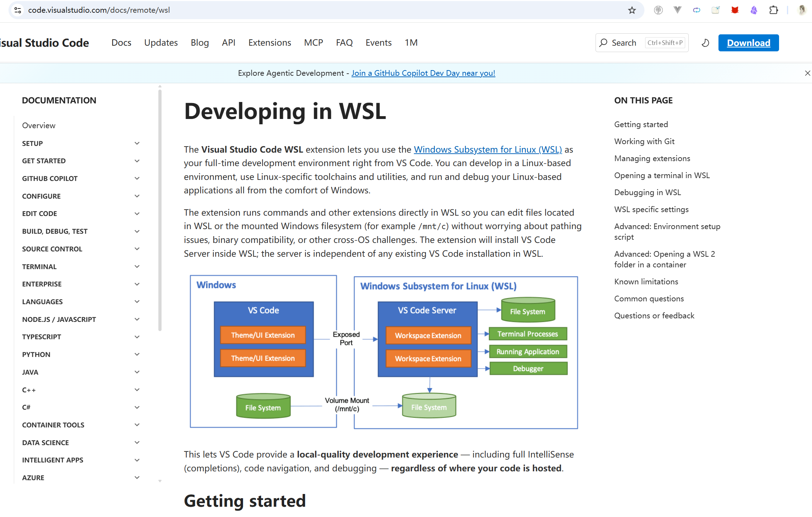This screenshot has width=812, height=517.
Task: Open the Windows Subsystem for Linux (WSL) hyperlink
Action: pos(487,149)
